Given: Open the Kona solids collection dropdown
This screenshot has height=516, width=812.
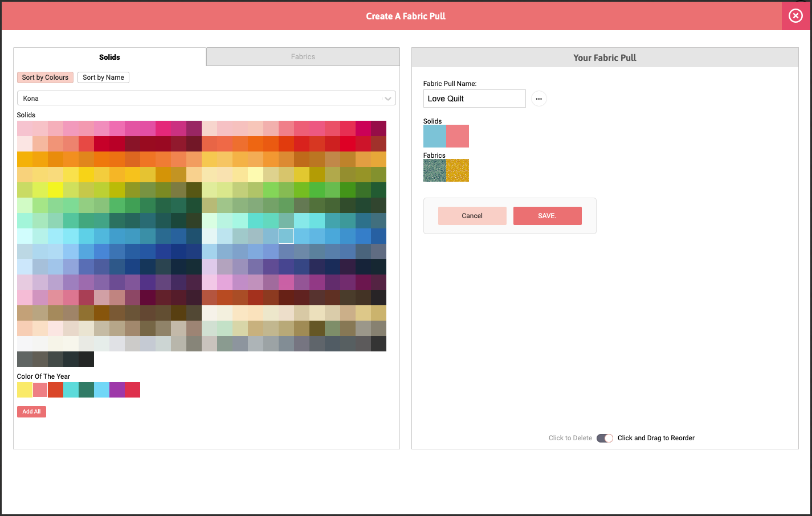Looking at the screenshot, I should point(206,99).
